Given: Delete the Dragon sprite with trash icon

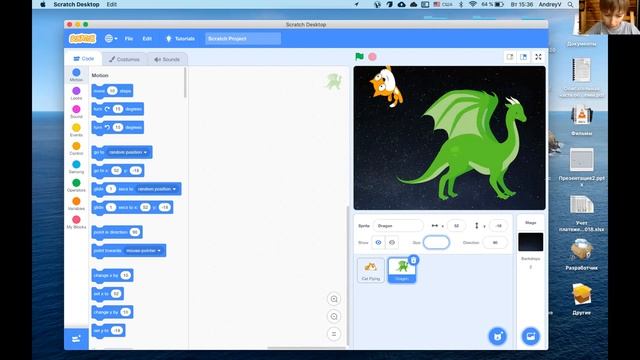Looking at the screenshot, I should point(413,260).
